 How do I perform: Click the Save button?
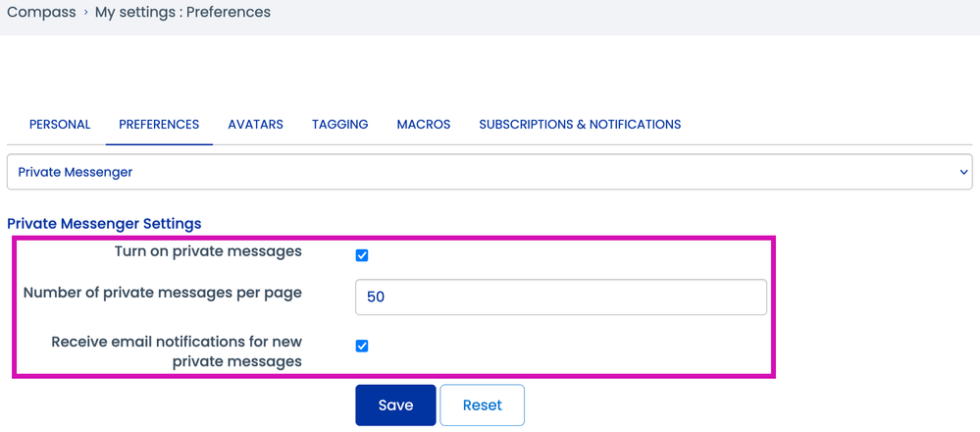pyautogui.click(x=395, y=405)
